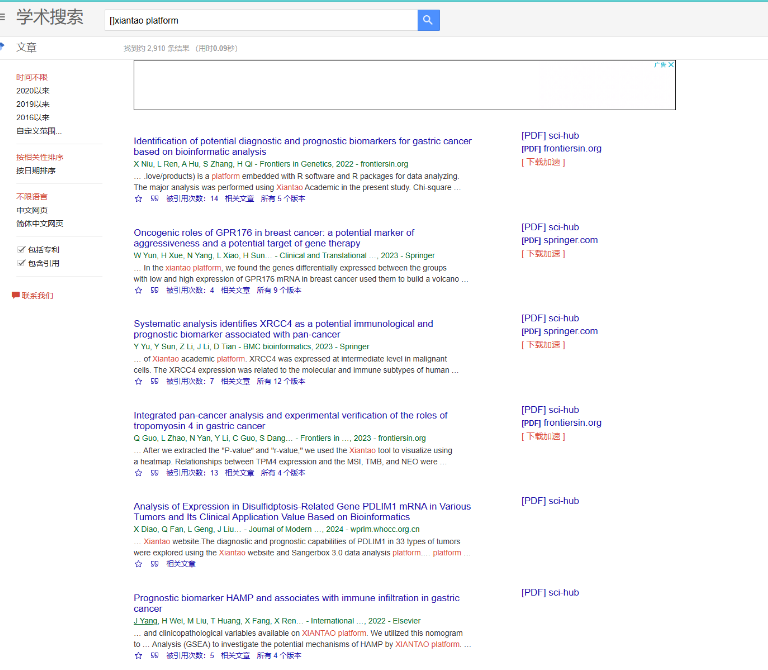Open the XRCC4 pan-cancer article title
The image size is (768, 670).
click(x=283, y=329)
